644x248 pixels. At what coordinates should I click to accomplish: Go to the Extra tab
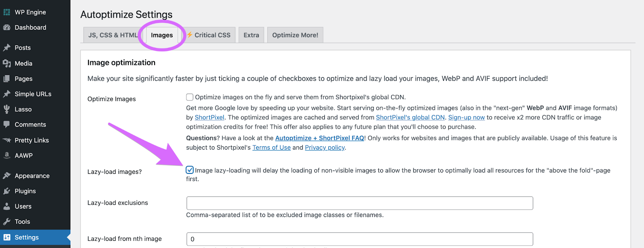pos(252,35)
